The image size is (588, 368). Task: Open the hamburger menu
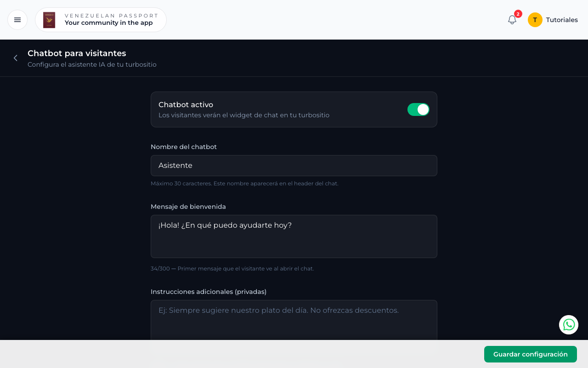point(17,20)
